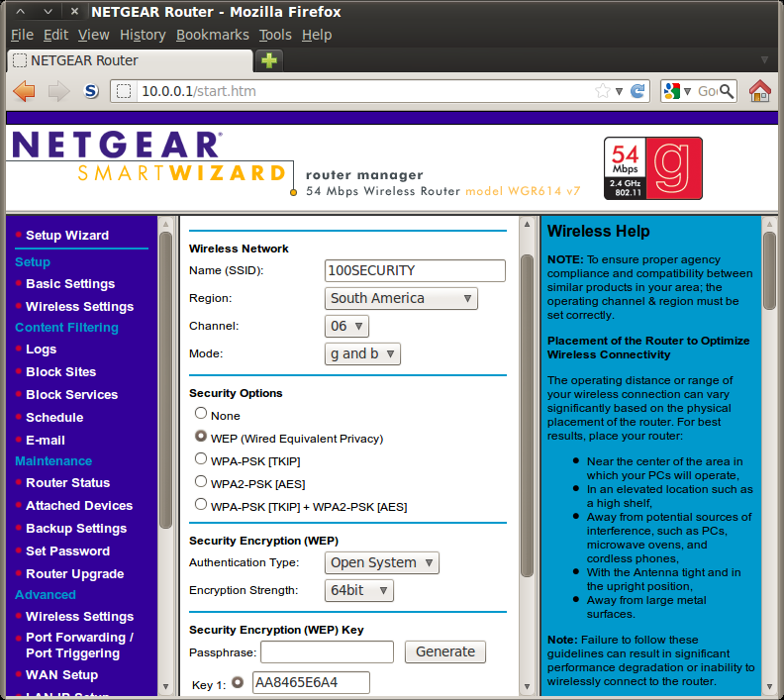This screenshot has height=700, width=784.
Task: Open the View menu
Action: pyautogui.click(x=93, y=35)
